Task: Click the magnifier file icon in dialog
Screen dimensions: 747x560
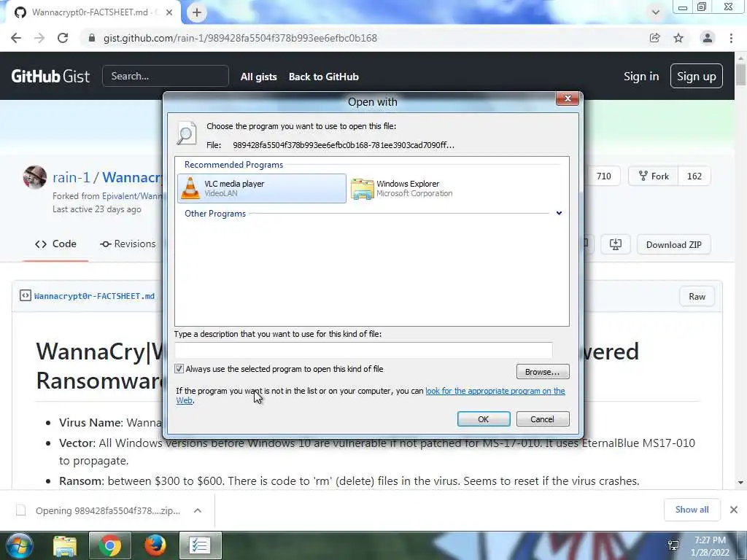Action: 186,133
